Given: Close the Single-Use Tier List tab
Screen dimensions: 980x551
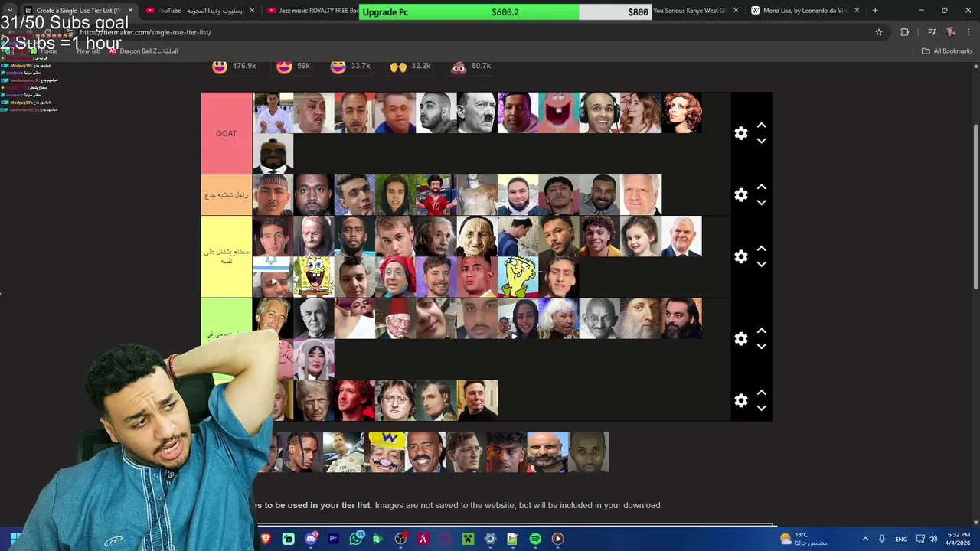Looking at the screenshot, I should pos(130,11).
